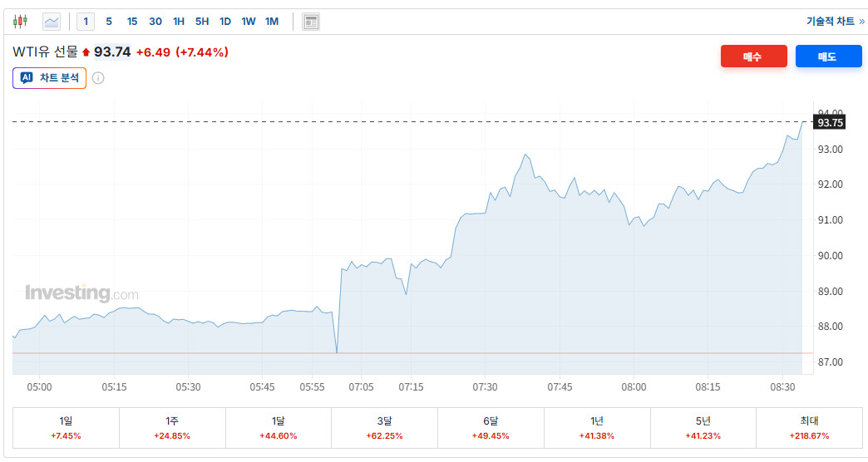868x462 pixels.
Task: Select the 1-minute interval
Action: [86, 21]
